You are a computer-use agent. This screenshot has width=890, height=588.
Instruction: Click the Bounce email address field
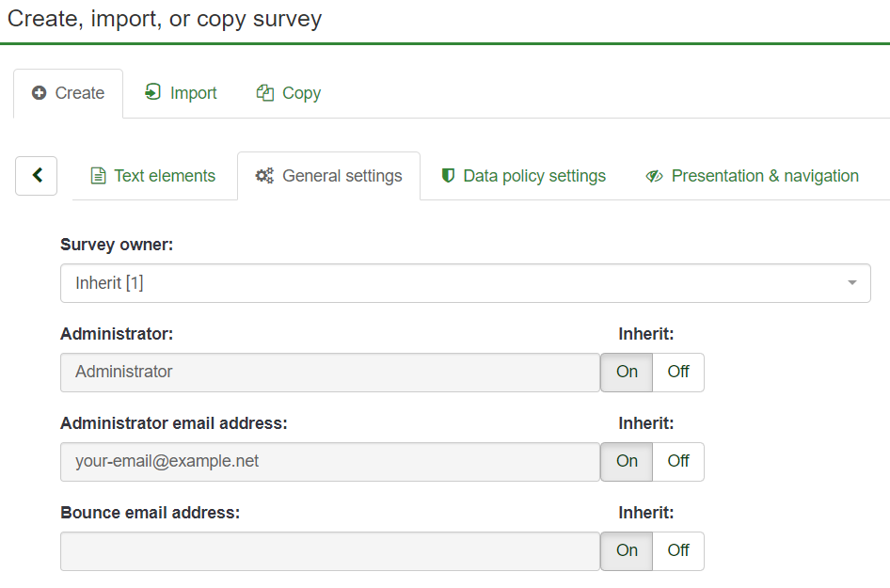(x=329, y=550)
